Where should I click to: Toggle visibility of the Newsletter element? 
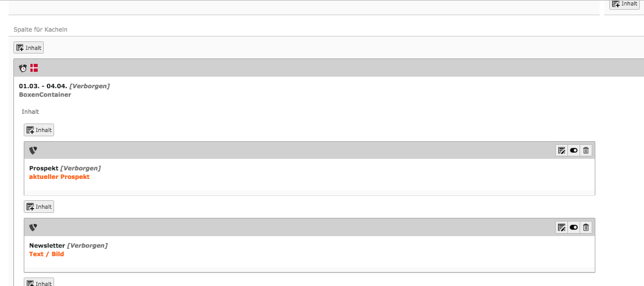pos(573,227)
